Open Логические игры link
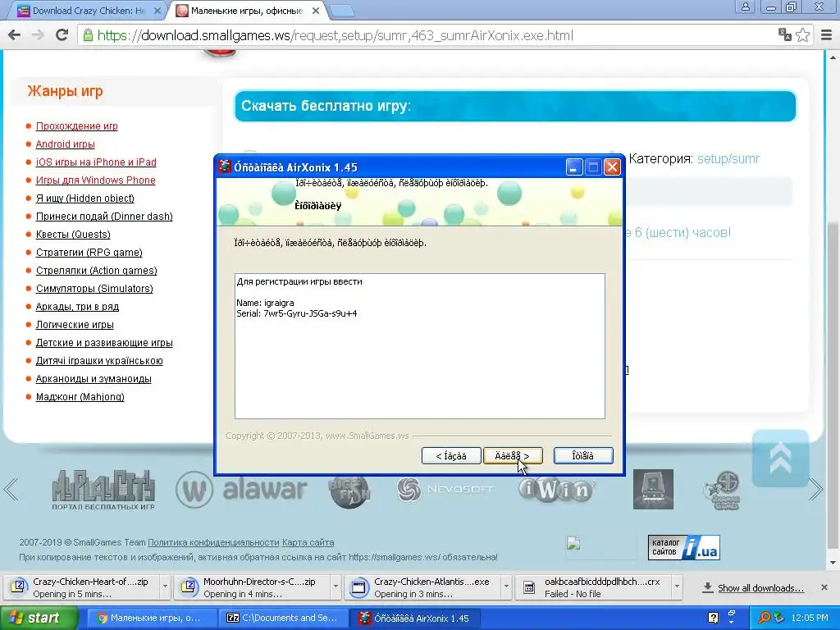Viewport: 840px width, 630px height. pos(75,325)
